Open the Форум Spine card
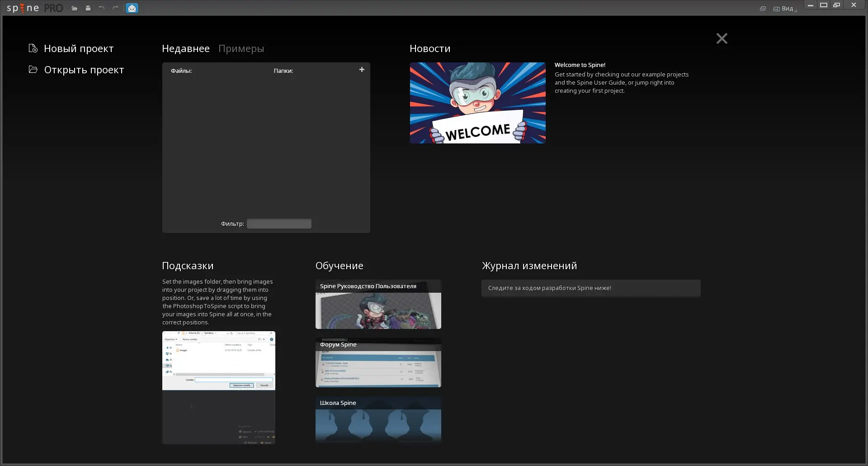Image resolution: width=868 pixels, height=466 pixels. pos(378,362)
